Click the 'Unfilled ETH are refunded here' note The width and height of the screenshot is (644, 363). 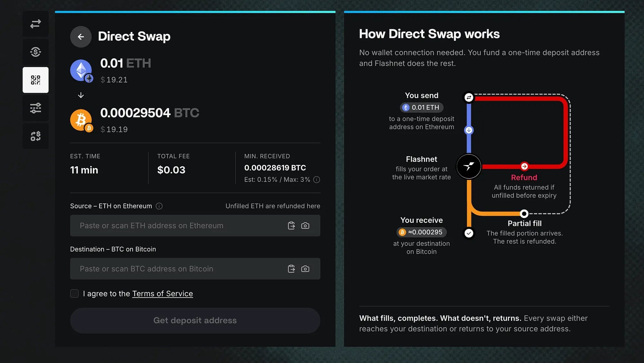click(x=273, y=206)
